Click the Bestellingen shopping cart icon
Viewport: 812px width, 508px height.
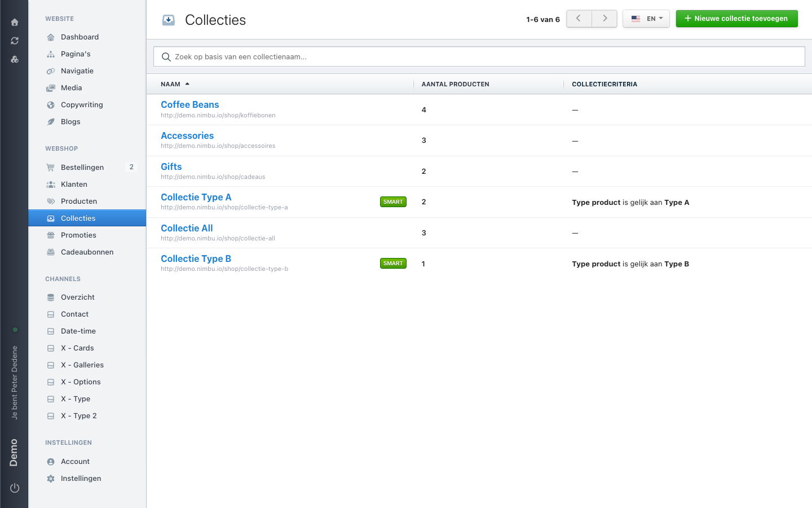pyautogui.click(x=51, y=168)
